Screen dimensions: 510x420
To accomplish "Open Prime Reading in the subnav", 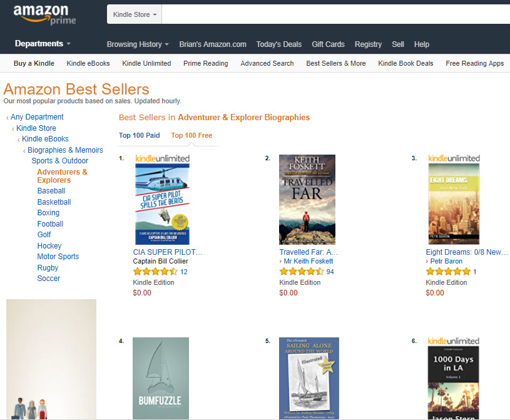I will 205,63.
